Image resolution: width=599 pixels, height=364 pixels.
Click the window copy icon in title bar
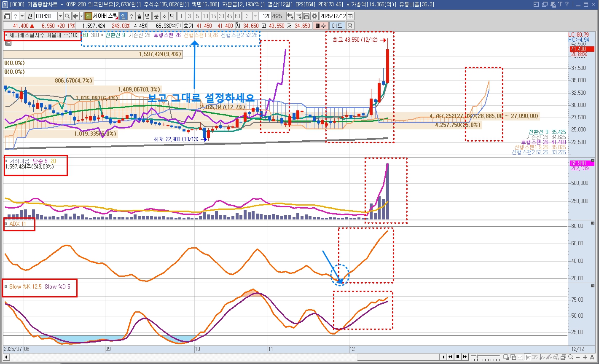coord(545,4)
